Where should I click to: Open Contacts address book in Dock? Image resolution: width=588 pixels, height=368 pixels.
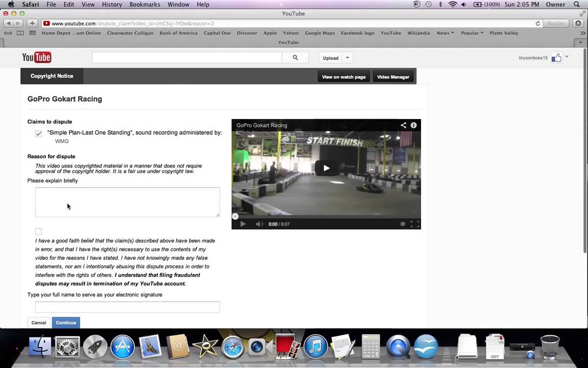click(x=178, y=346)
